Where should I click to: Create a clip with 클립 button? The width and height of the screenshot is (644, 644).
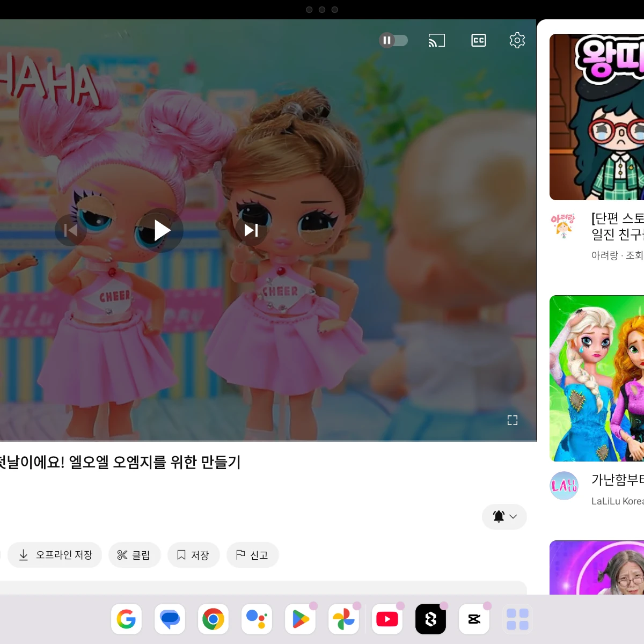[134, 555]
